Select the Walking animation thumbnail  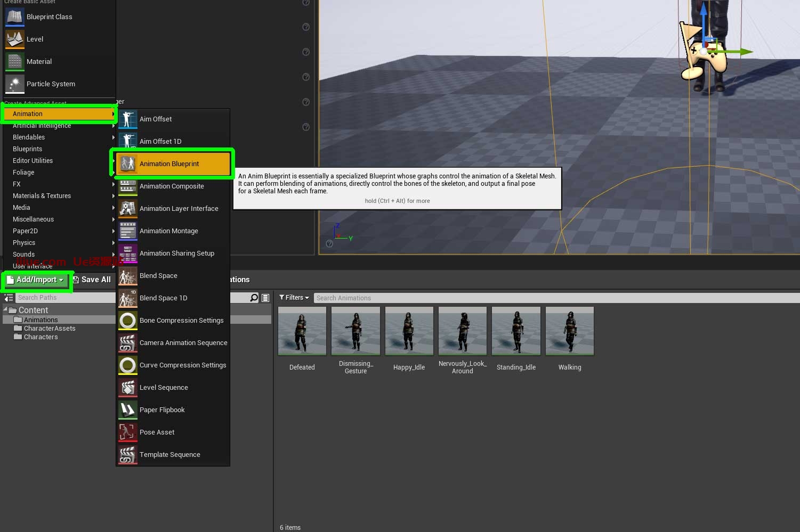(x=569, y=331)
